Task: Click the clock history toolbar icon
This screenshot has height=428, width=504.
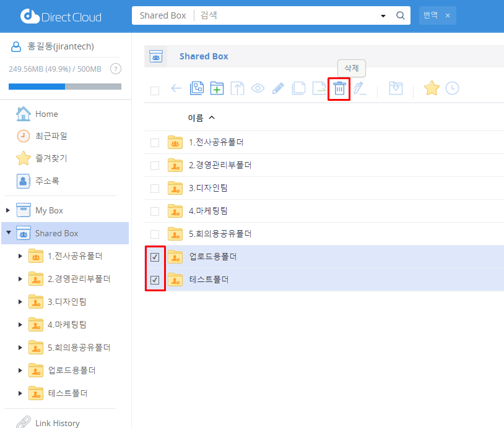Action: coord(453,88)
